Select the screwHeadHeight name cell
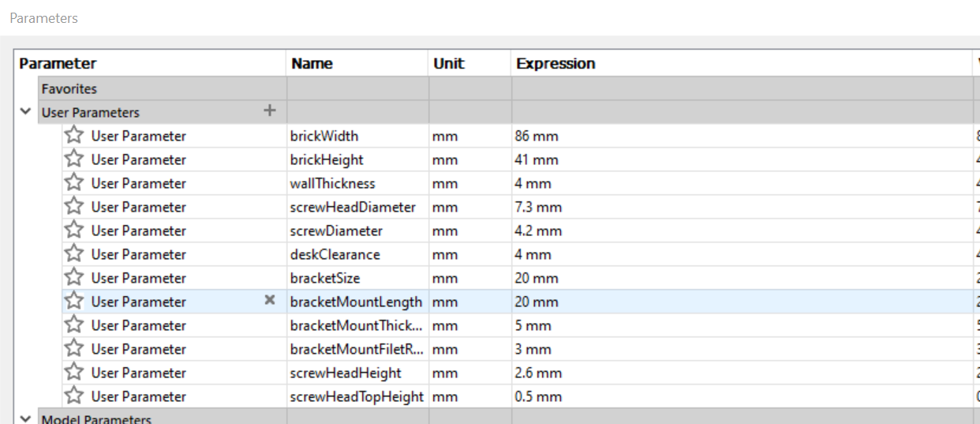This screenshot has height=424, width=980. pyautogui.click(x=357, y=373)
